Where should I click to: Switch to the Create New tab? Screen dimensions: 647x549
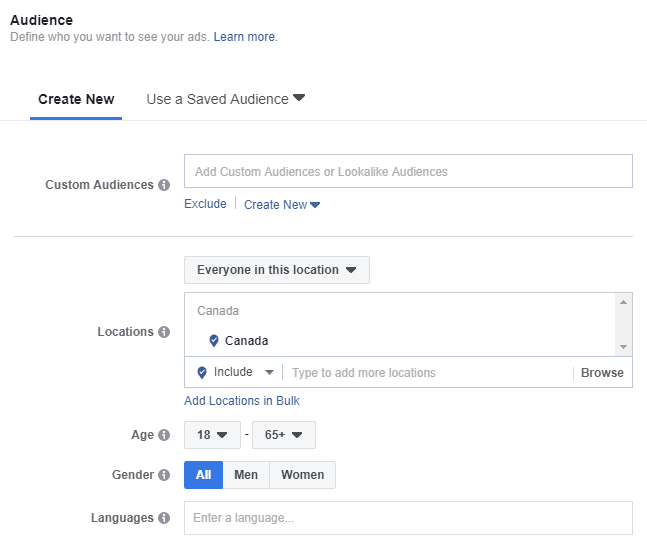pos(76,99)
